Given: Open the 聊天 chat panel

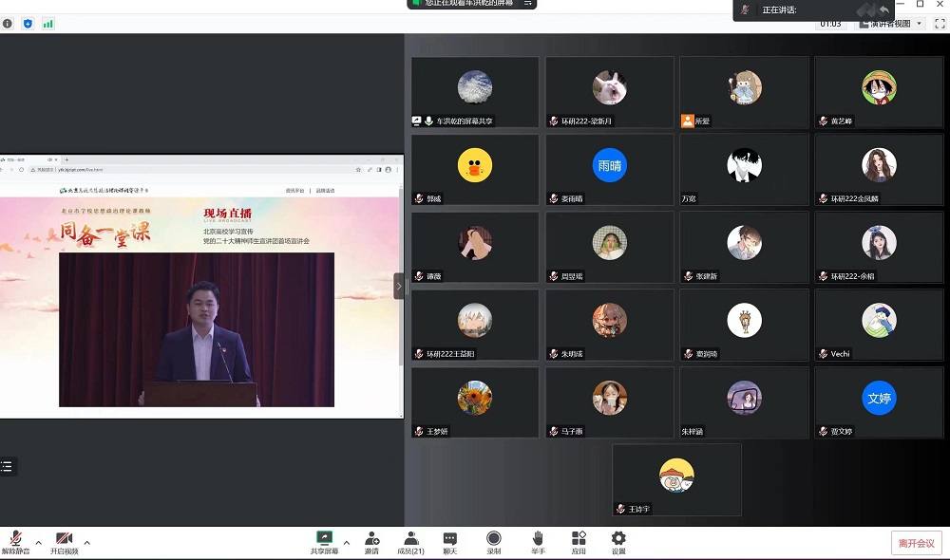Looking at the screenshot, I should tap(450, 539).
